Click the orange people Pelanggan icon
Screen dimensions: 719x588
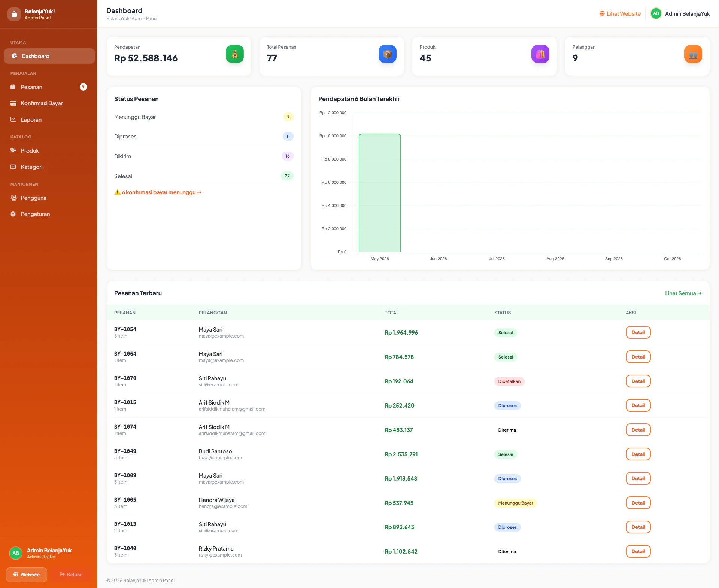click(x=693, y=54)
